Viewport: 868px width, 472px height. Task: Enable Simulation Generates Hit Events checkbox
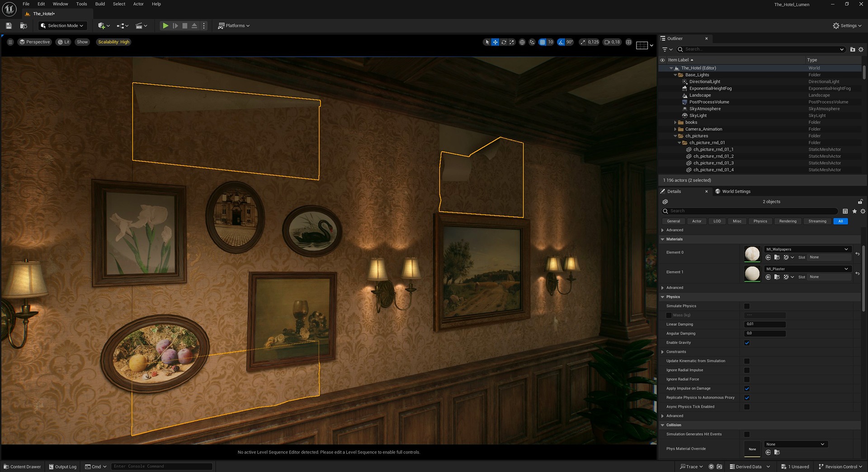[747, 434]
